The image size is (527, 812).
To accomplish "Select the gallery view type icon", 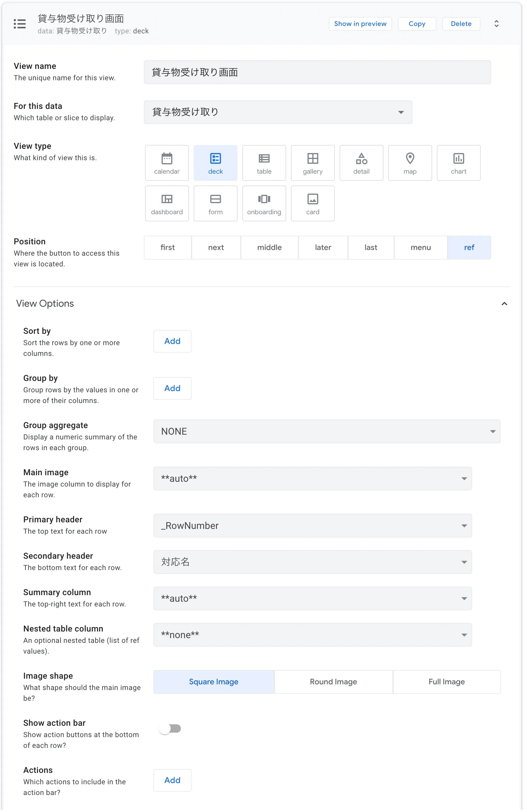I will [x=312, y=163].
